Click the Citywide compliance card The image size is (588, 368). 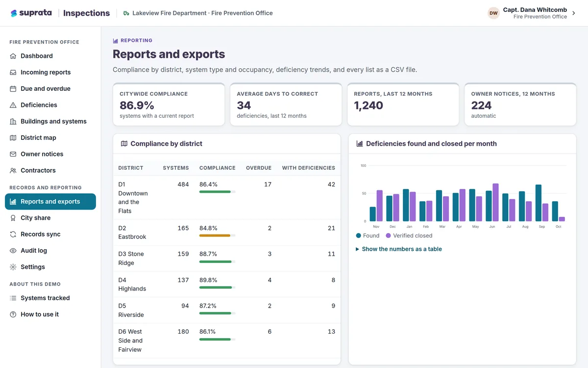click(169, 105)
